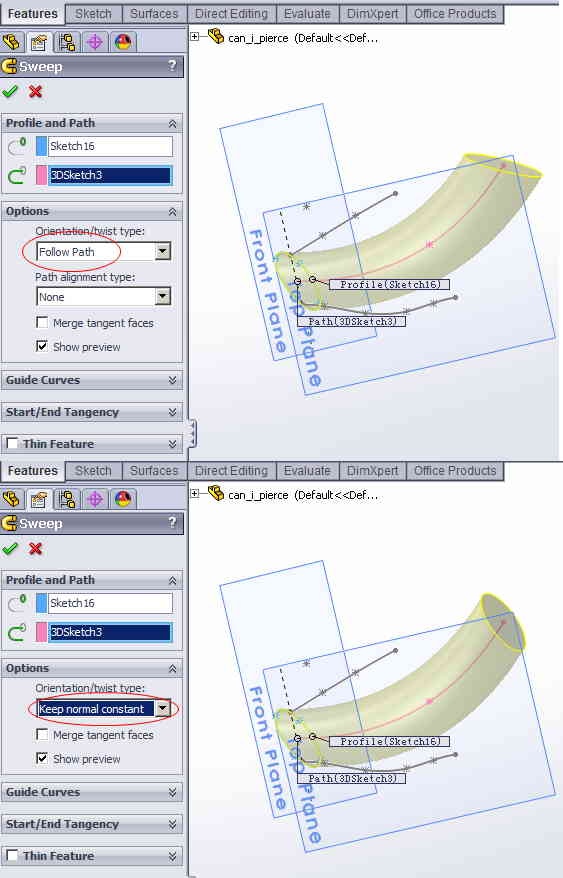Viewport: 563px width, 878px height.
Task: Open DisplayManager icon in Keep normal constant screenshot
Action: [122, 499]
